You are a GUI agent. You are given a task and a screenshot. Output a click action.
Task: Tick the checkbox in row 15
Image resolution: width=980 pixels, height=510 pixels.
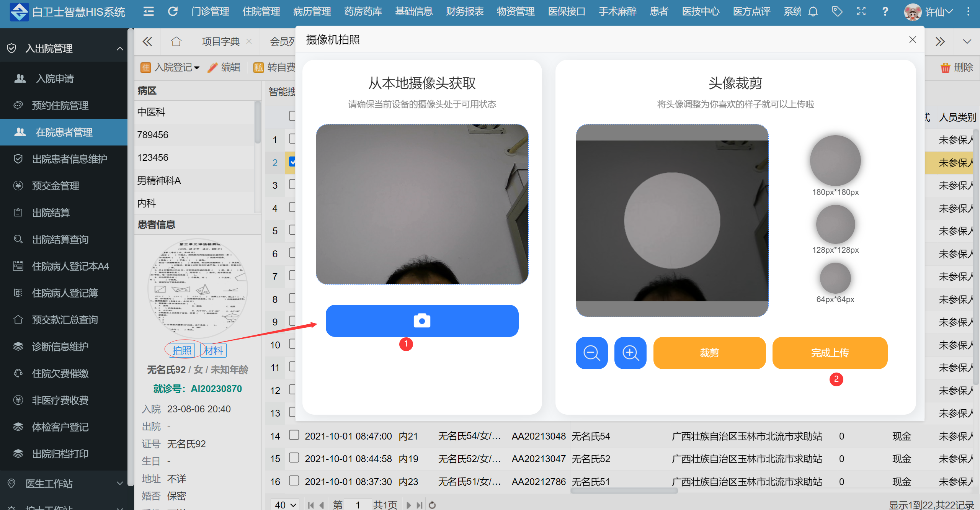click(x=294, y=458)
